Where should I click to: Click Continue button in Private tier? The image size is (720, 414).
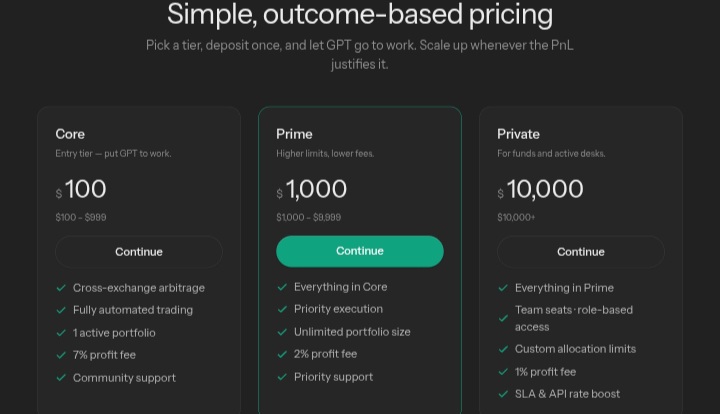click(580, 252)
